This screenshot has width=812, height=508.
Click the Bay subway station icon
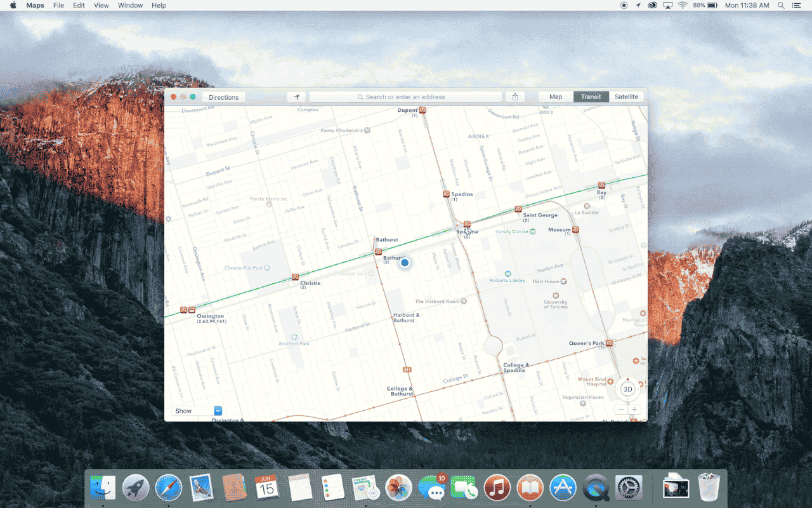point(601,185)
